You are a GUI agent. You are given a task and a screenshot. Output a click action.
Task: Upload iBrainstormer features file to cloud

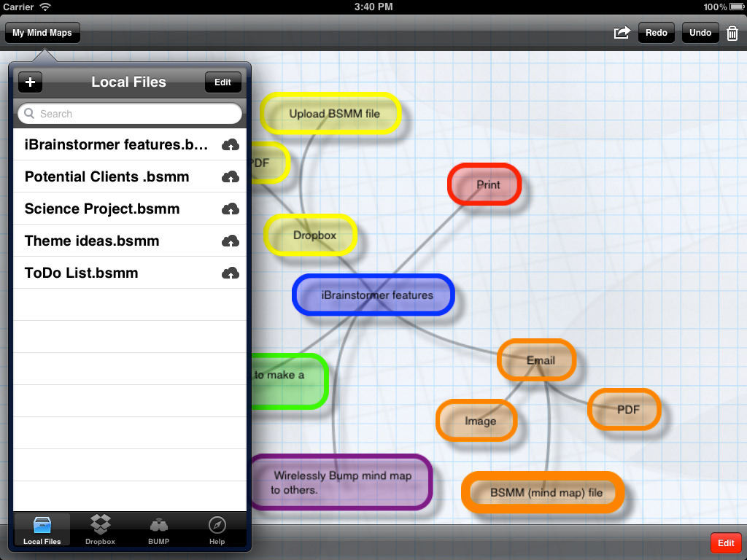pyautogui.click(x=231, y=144)
